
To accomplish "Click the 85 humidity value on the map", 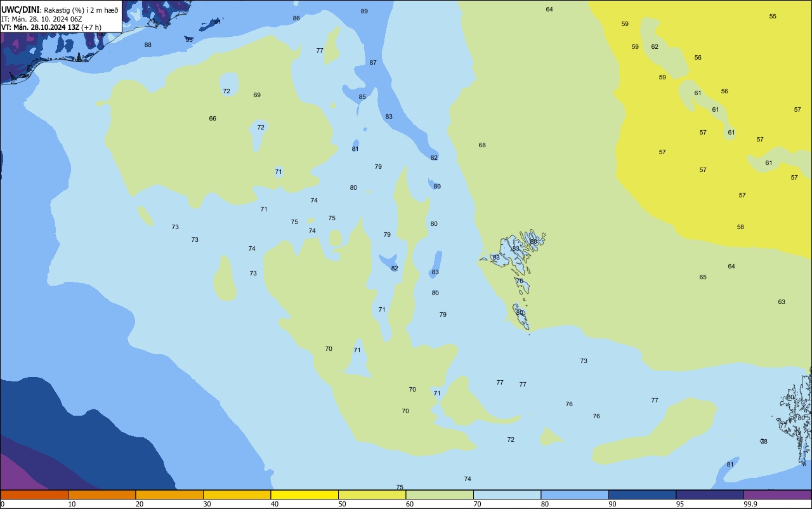I will coord(362,97).
